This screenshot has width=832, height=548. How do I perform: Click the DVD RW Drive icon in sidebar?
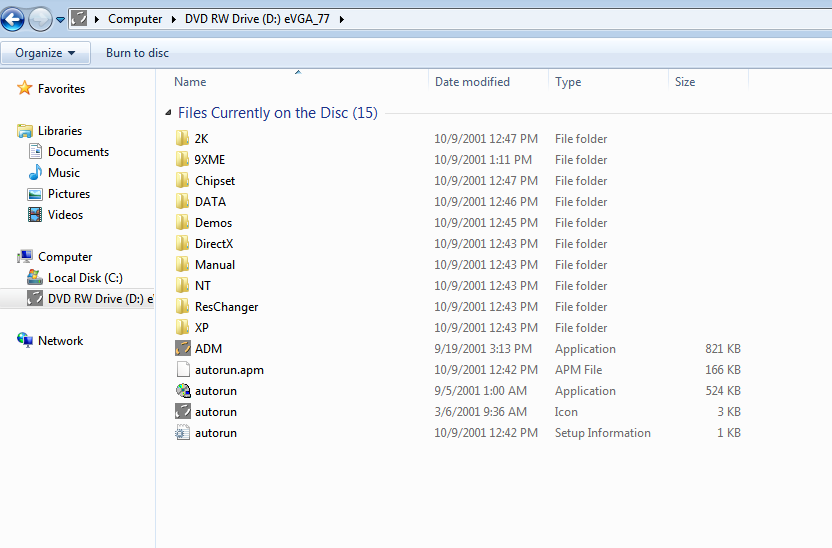[x=35, y=298]
